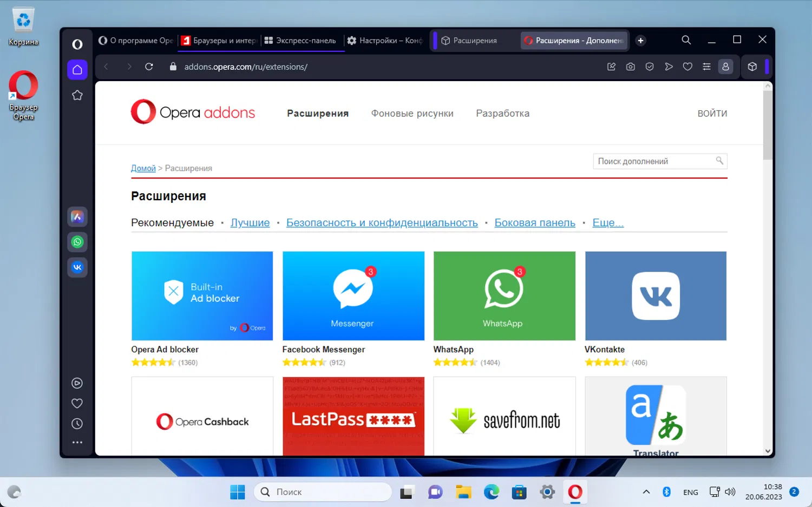Open the WhatsApp extension thumbnail
Viewport: 812px width, 507px height.
point(505,295)
